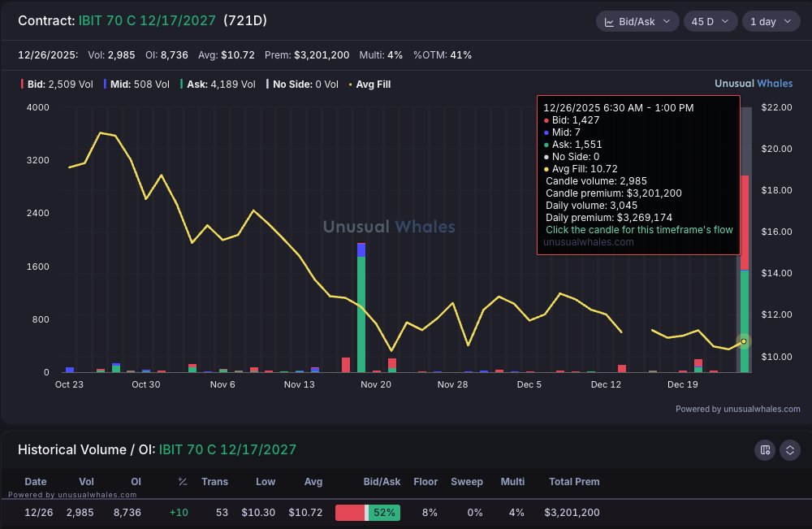This screenshot has height=529, width=812.
Task: Click the $3,201,200 total premium cell
Action: pyautogui.click(x=572, y=513)
